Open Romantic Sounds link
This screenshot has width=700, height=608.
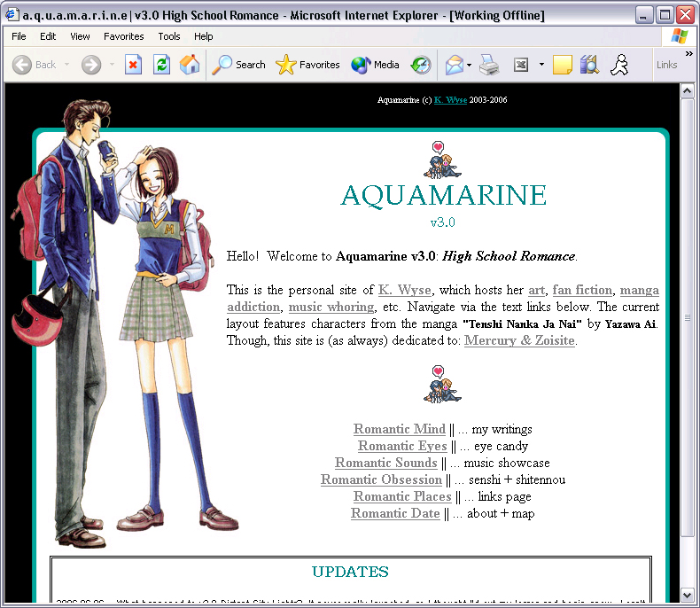point(386,463)
